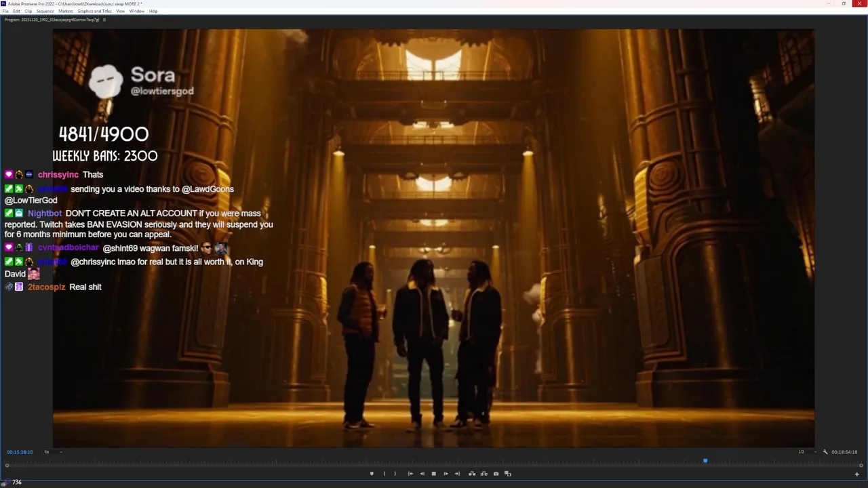Click the cvntsadboichar username in chat overlay

click(x=68, y=248)
